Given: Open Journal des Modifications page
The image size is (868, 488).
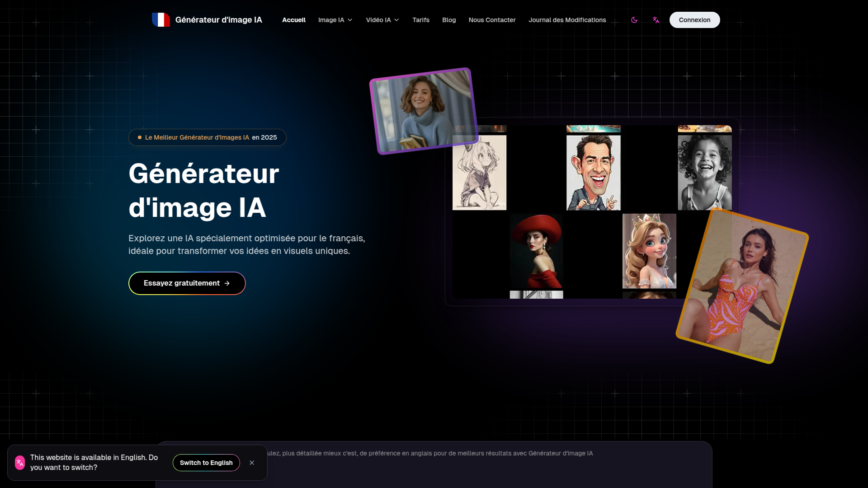Looking at the screenshot, I should click(x=567, y=20).
